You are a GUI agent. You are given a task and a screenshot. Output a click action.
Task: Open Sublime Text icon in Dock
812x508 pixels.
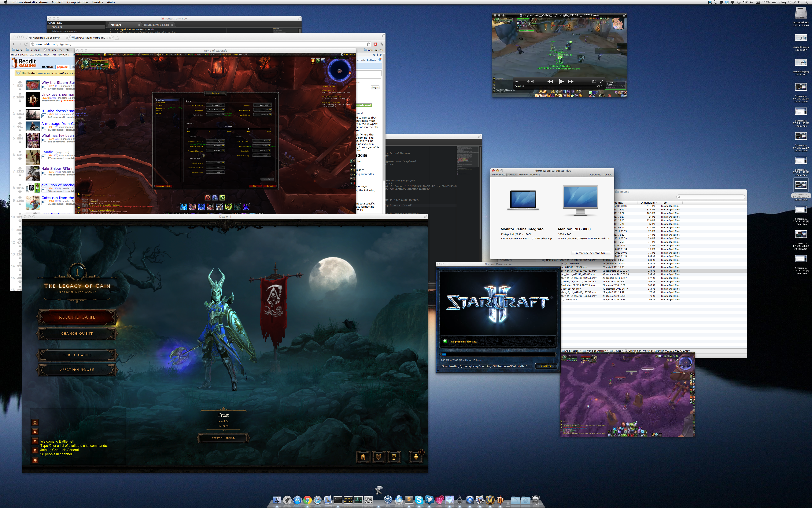(x=409, y=500)
